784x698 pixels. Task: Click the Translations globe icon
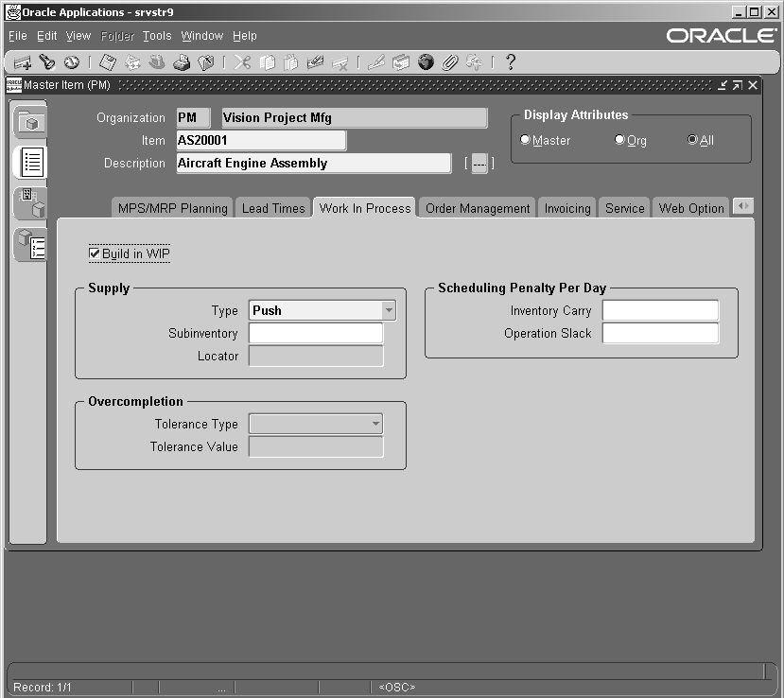click(x=426, y=62)
